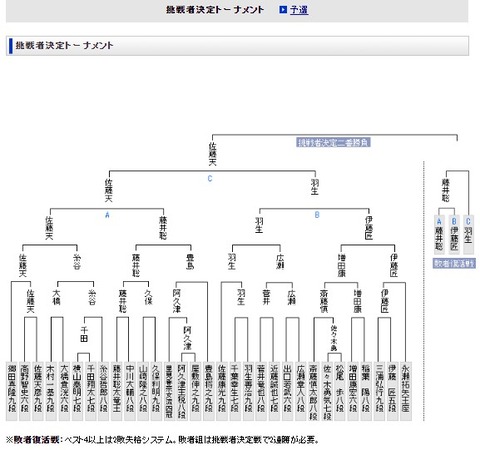Click player 広瀬章人八段
The height and width of the screenshot is (450, 480).
click(x=300, y=391)
